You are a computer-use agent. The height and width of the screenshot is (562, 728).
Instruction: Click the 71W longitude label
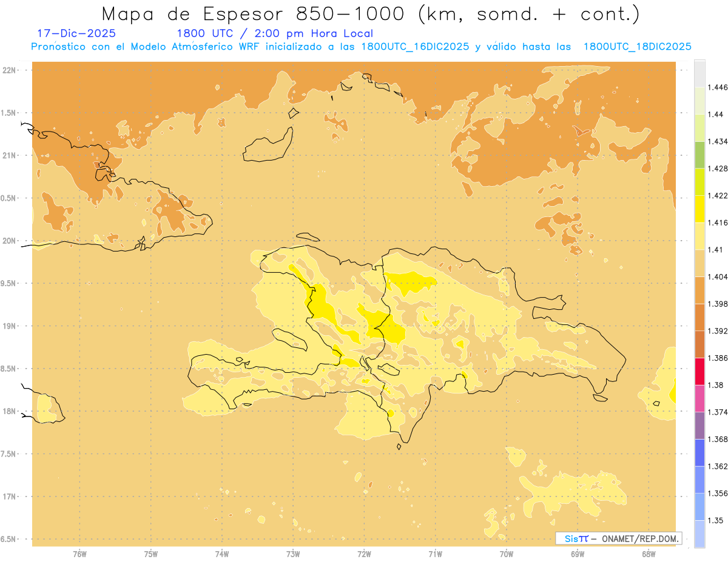click(x=436, y=554)
